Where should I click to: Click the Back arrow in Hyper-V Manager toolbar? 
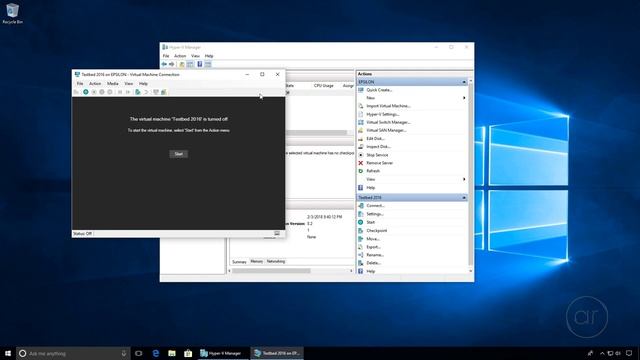pyautogui.click(x=164, y=64)
